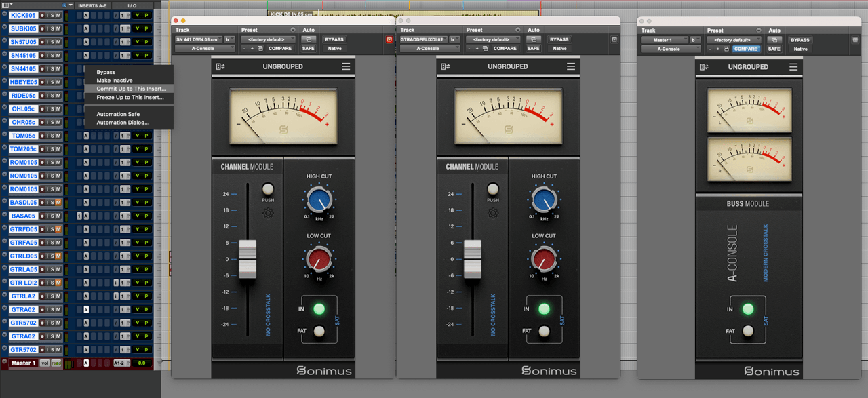Open factory default preset list in SN 441 DWN window
Viewport: 868px width, 398px height.
[x=268, y=39]
